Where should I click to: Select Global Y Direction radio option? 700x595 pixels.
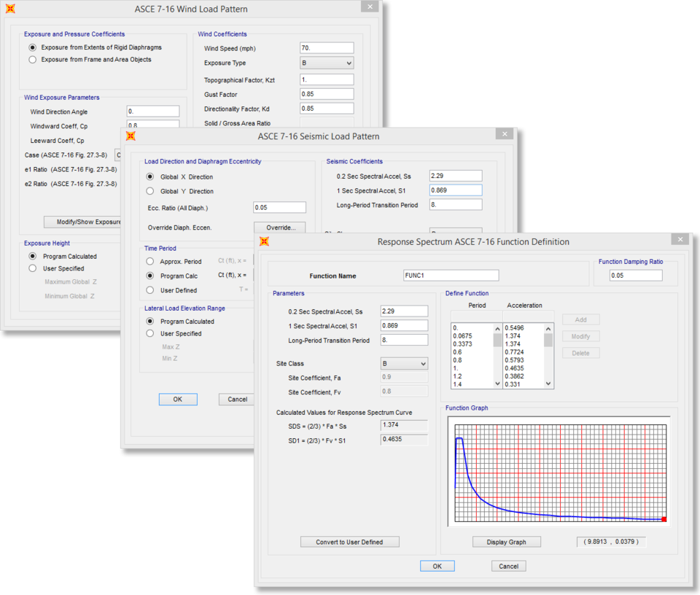pos(150,191)
